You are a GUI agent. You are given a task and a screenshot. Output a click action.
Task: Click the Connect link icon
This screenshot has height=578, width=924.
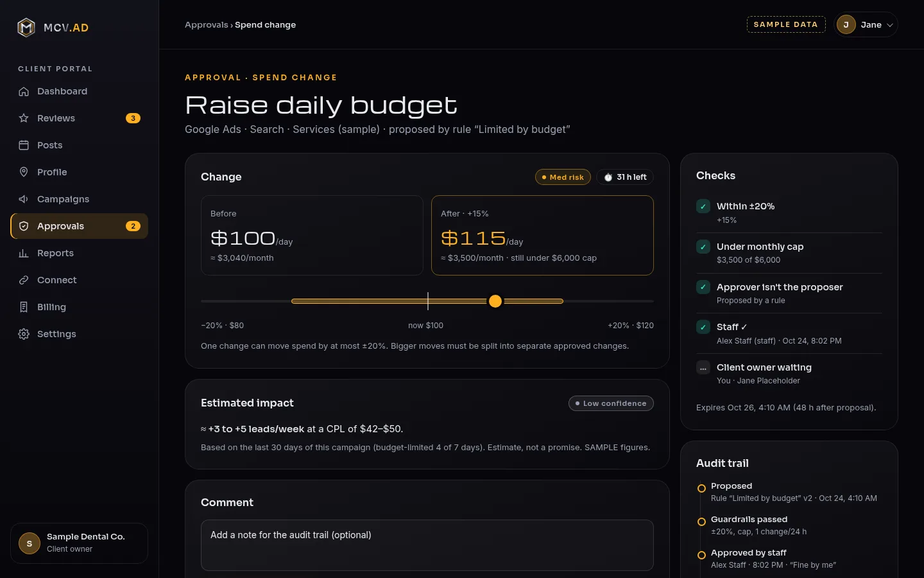pyautogui.click(x=24, y=280)
